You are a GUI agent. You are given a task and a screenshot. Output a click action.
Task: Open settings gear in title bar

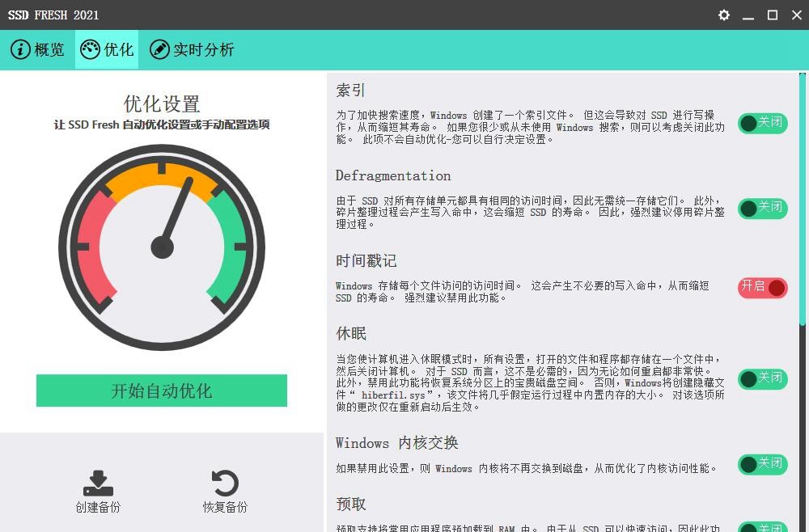pos(724,15)
